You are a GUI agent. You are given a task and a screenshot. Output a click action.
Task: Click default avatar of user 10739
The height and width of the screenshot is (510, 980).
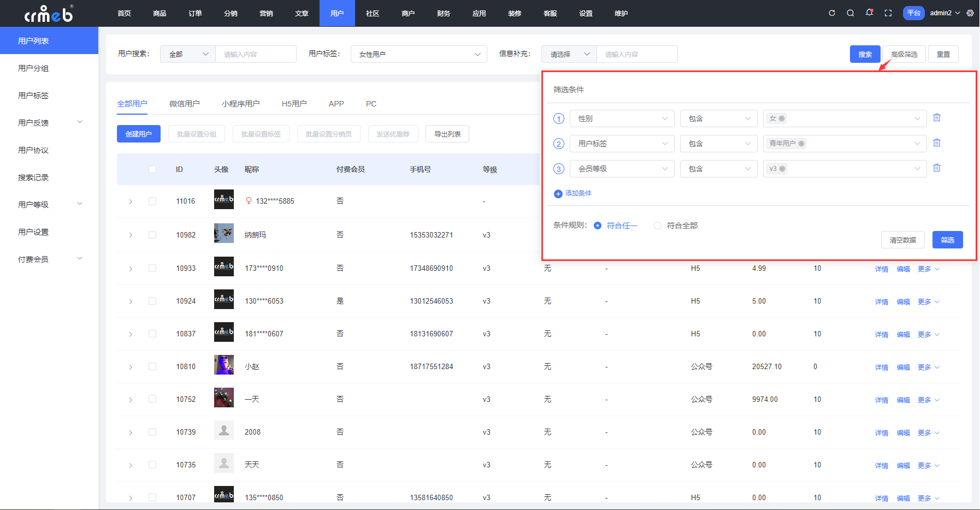[x=224, y=430]
